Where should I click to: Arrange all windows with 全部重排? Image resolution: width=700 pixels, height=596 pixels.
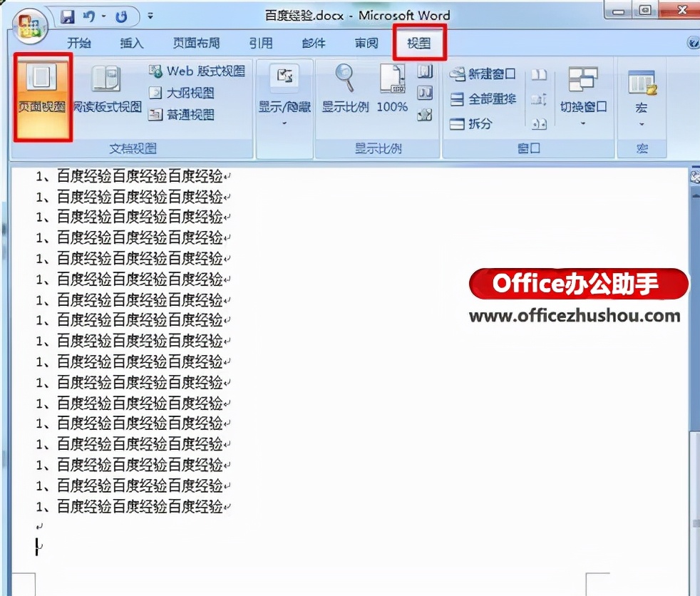483,98
